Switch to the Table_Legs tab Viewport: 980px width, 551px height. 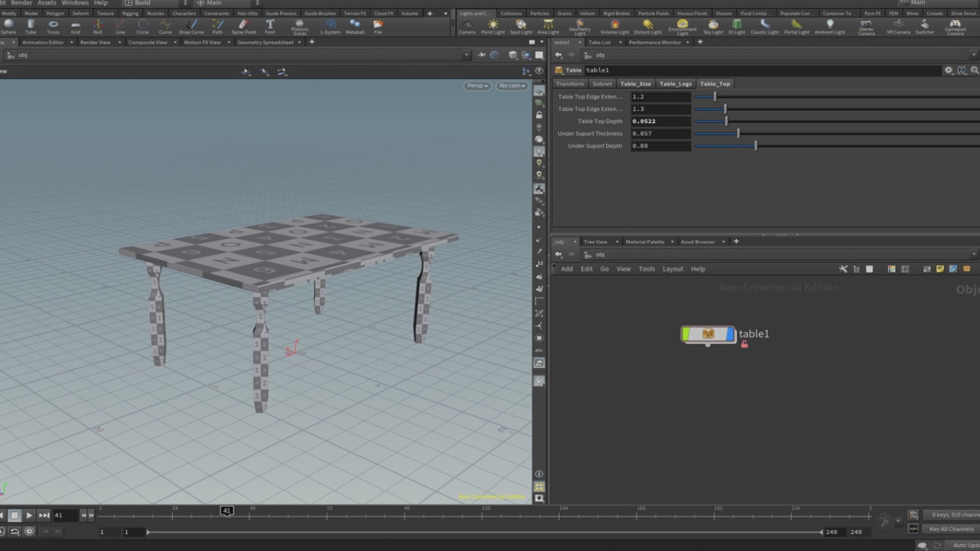click(675, 83)
